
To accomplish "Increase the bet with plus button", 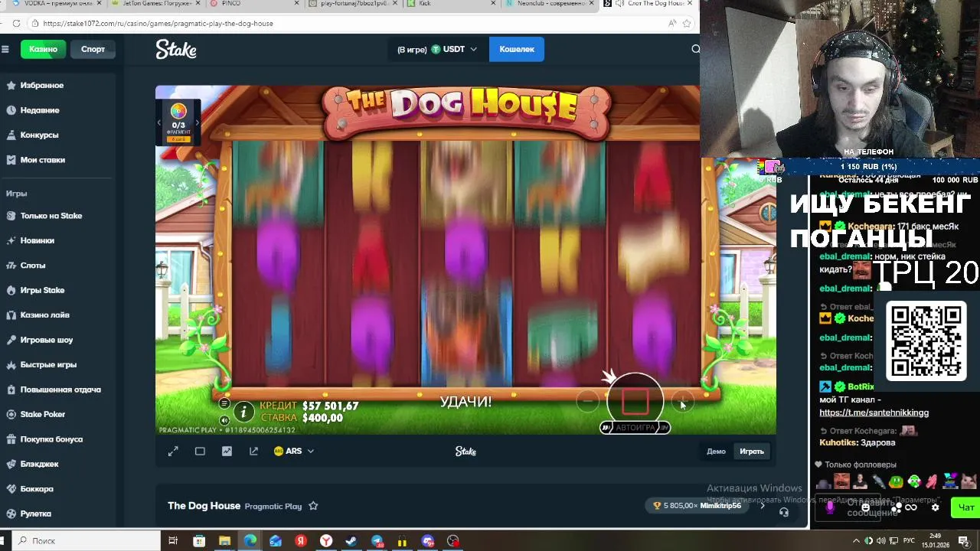I will coord(682,400).
